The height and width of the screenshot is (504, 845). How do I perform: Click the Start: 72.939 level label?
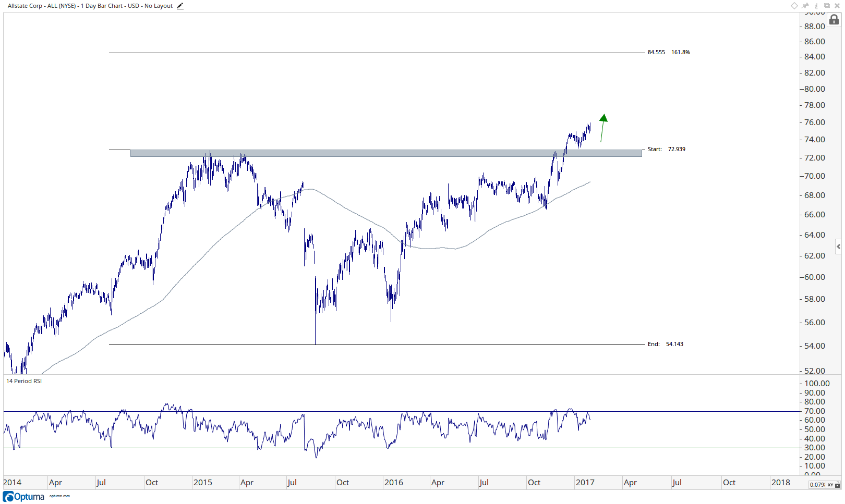[x=667, y=149]
